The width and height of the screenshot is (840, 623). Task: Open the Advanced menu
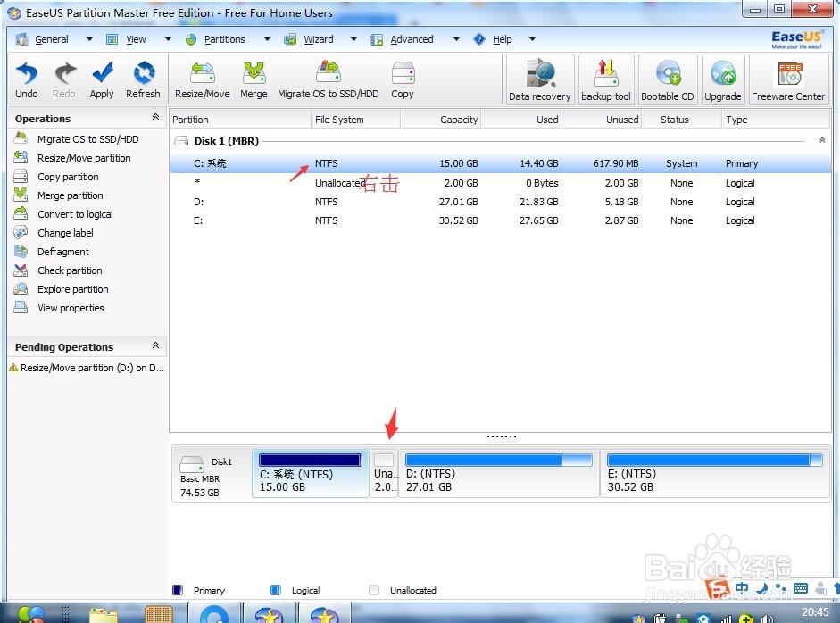click(412, 39)
